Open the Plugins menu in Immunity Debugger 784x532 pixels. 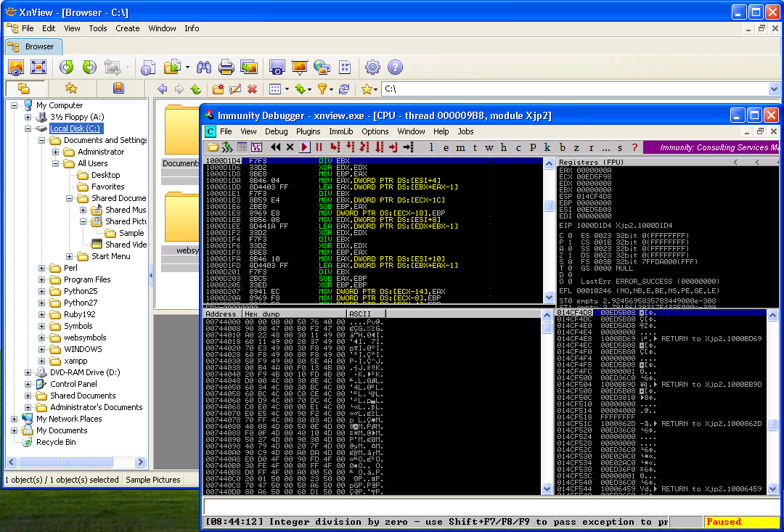[x=308, y=131]
